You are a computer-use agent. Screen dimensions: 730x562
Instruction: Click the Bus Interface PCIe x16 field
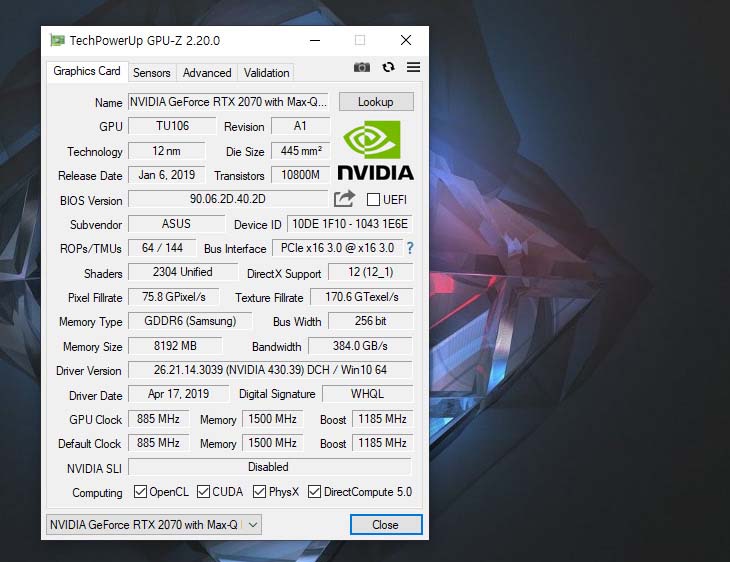click(338, 248)
